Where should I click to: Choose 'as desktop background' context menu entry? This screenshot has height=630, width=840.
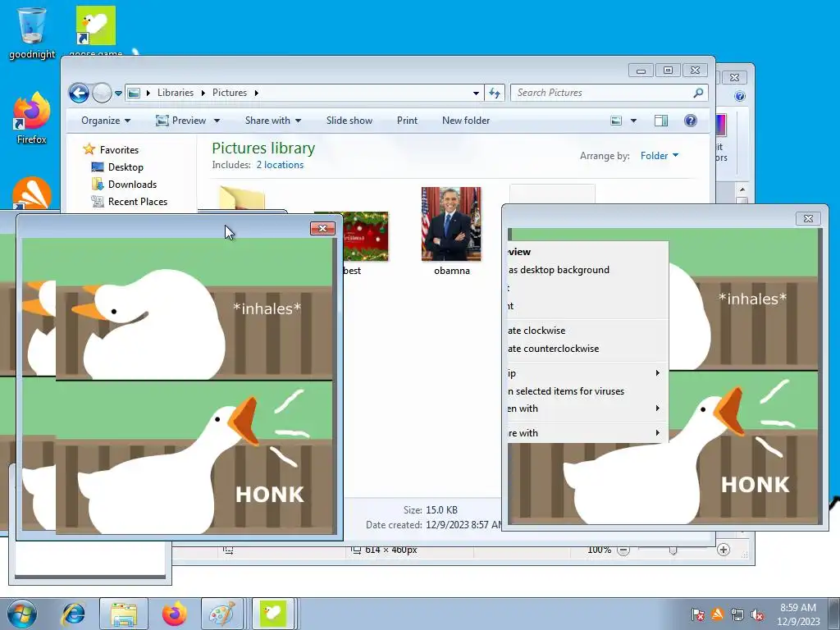point(587,270)
